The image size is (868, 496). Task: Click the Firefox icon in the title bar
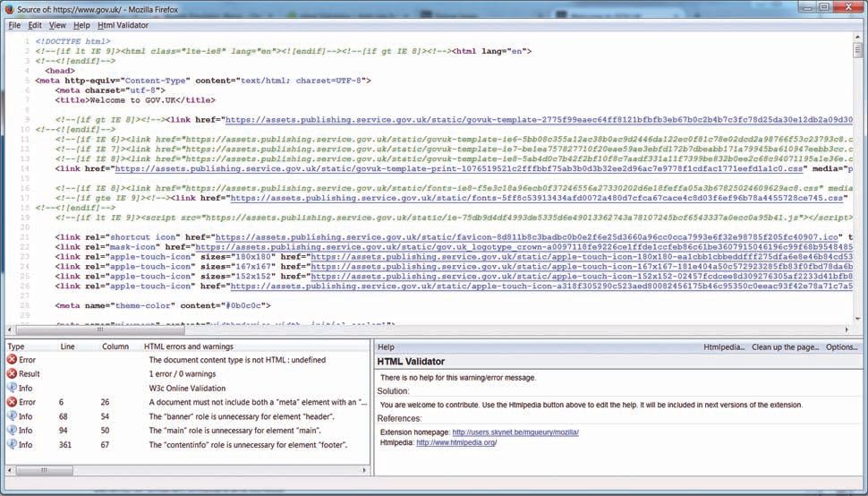(x=10, y=9)
